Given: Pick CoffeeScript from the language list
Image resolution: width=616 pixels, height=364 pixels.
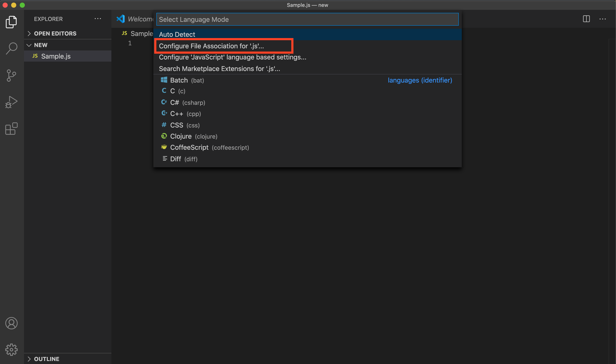Looking at the screenshot, I should tap(189, 147).
